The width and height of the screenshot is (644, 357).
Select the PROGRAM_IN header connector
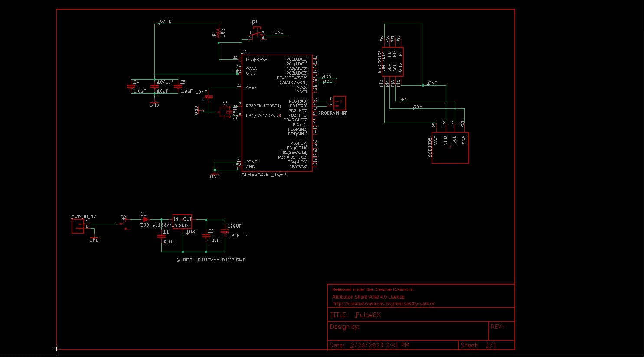pyautogui.click(x=341, y=103)
